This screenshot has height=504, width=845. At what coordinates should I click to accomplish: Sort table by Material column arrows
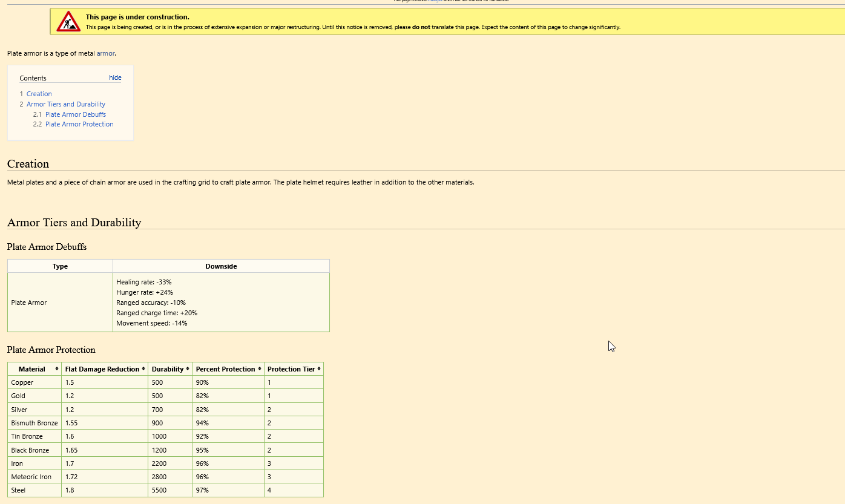tap(57, 368)
